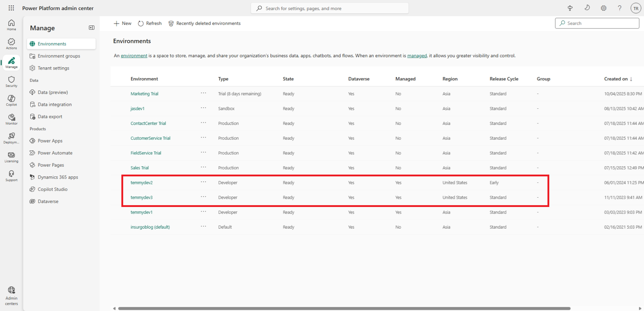This screenshot has height=311, width=644.
Task: Click the horizontal scrollbar thumb
Action: click(344, 308)
